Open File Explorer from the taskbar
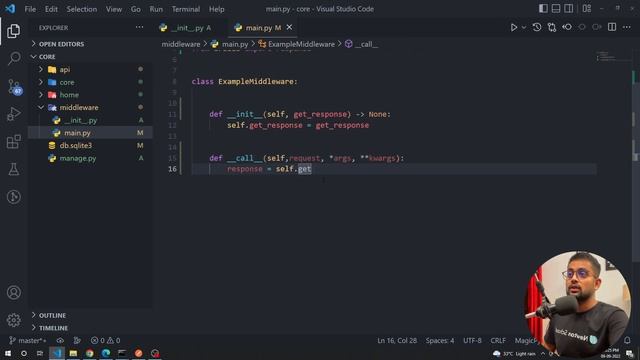This screenshot has height=360, width=640. point(73,353)
